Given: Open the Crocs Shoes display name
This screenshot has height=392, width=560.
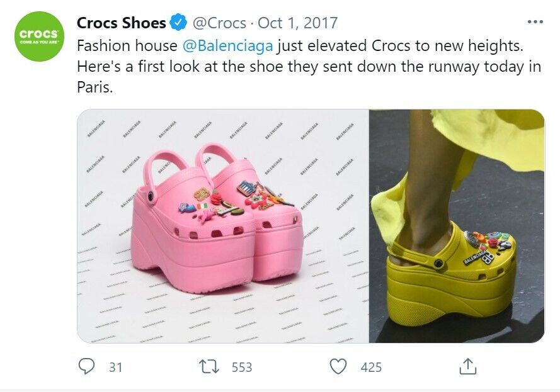Looking at the screenshot, I should (122, 23).
